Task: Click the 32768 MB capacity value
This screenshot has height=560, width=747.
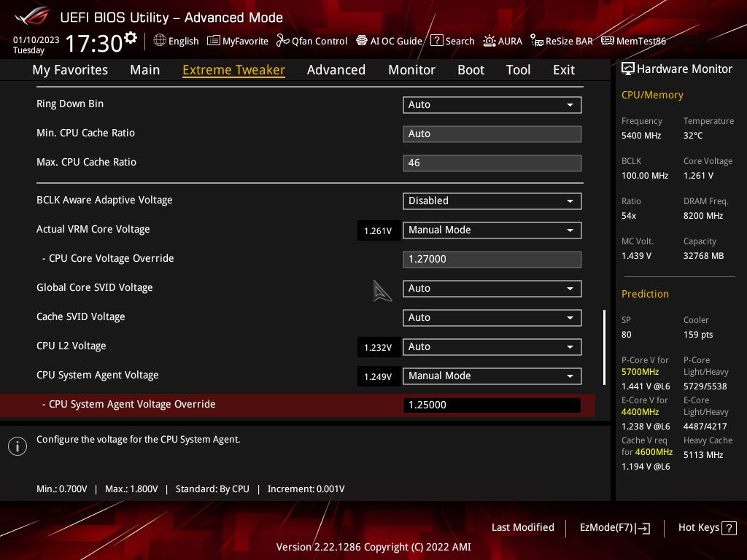Action: click(x=704, y=256)
